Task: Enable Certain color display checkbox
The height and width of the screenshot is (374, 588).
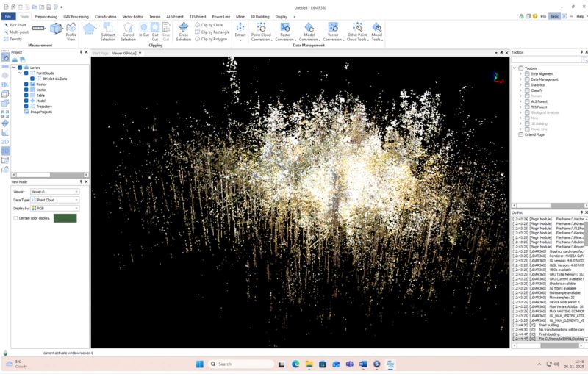Action: 15,217
